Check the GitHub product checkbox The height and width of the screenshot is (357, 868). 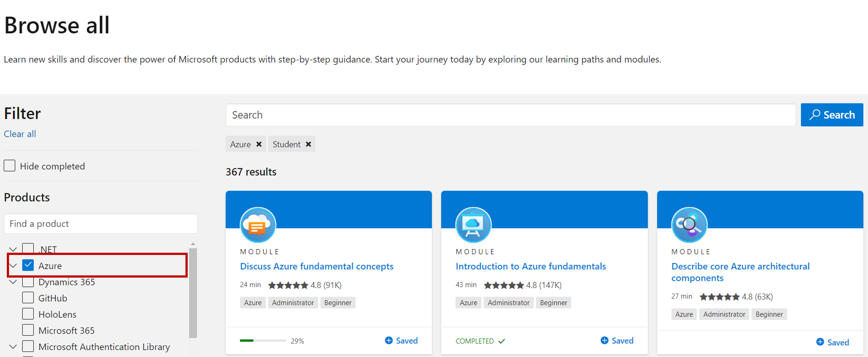[x=28, y=298]
